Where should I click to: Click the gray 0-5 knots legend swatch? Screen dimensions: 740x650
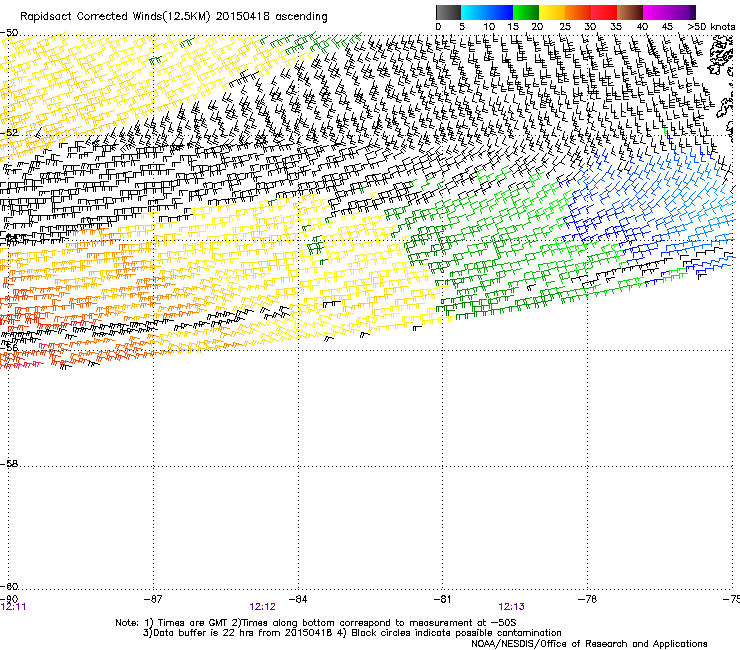click(x=448, y=12)
